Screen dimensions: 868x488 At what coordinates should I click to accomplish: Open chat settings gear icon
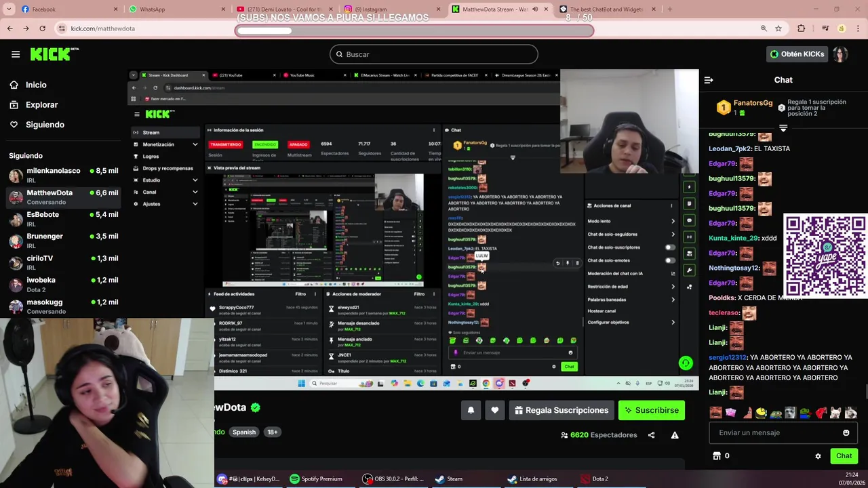pos(818,456)
